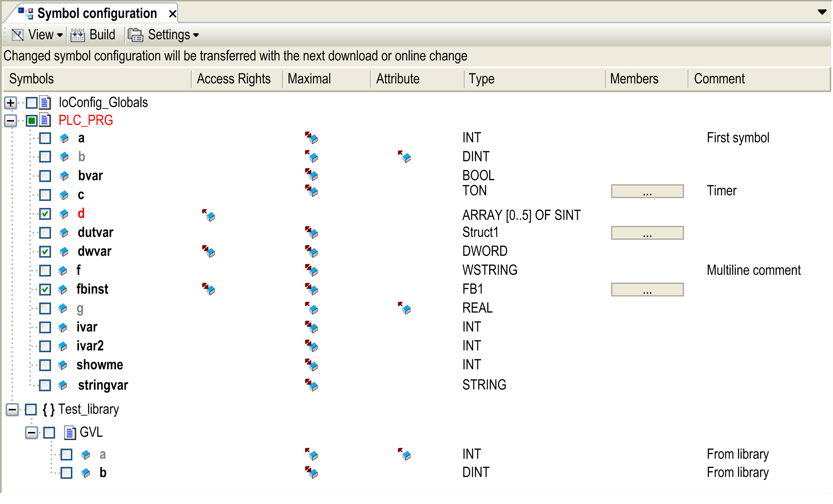
Task: Collapse the GVL node
Action: coord(32,432)
